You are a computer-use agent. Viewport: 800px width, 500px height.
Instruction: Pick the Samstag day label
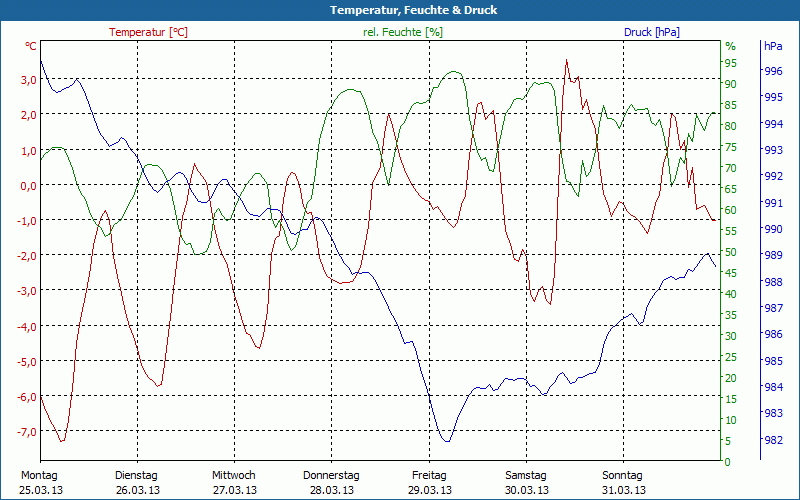526,475
